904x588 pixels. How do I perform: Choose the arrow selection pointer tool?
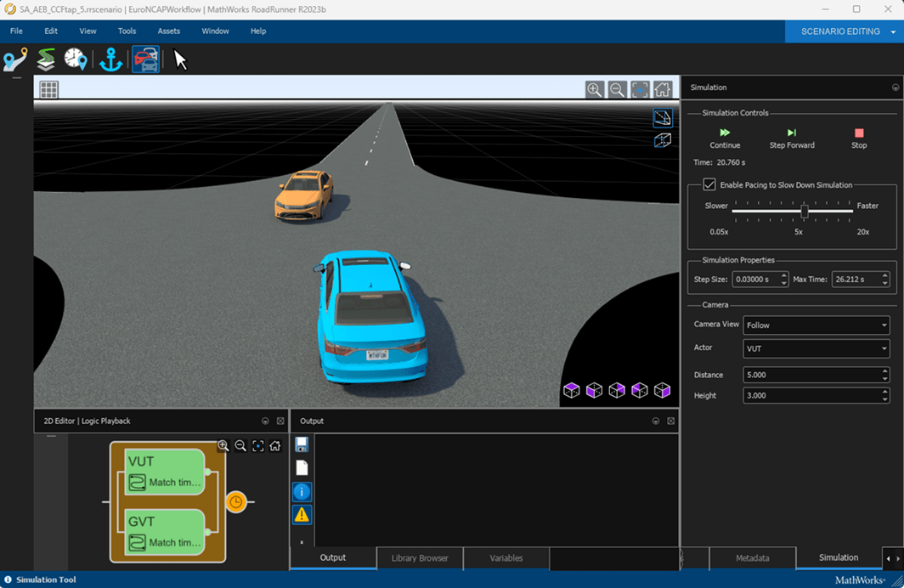point(180,59)
